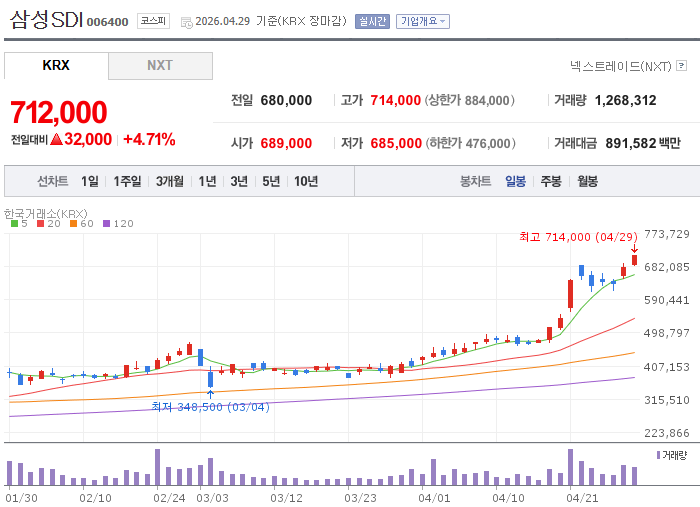Click the purple 120-day moving average legend

point(118,224)
